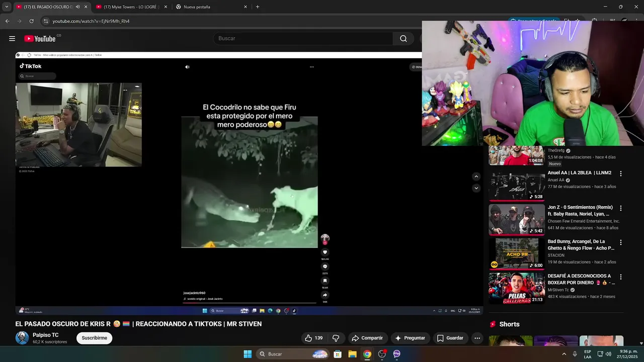The image size is (644, 362).
Task: Click Chosen Few Emerald Entertainment channel name
Action: [x=584, y=221]
